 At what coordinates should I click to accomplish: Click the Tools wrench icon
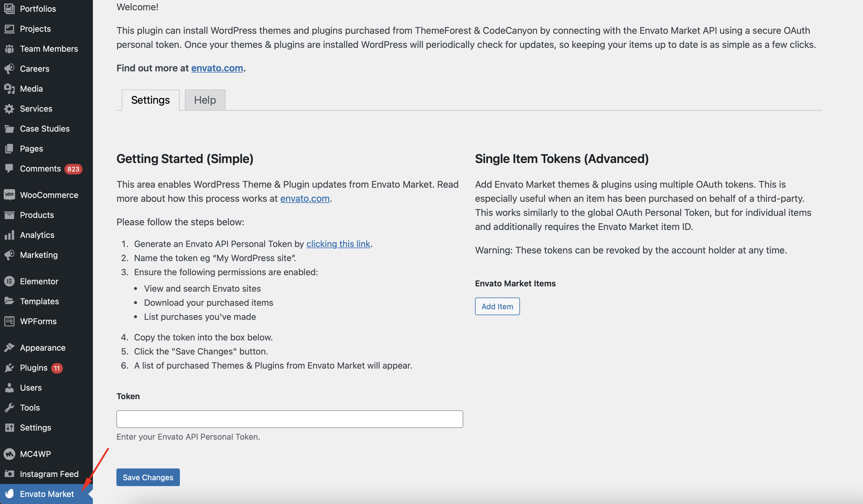point(9,407)
